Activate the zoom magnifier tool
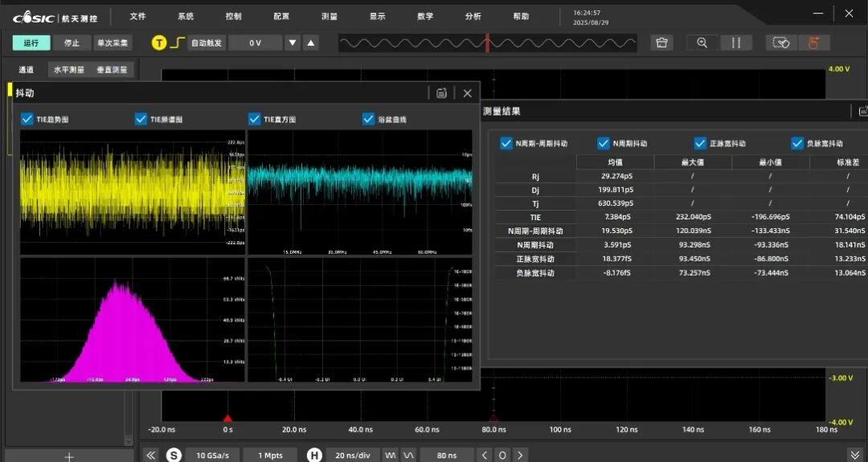 (x=702, y=43)
